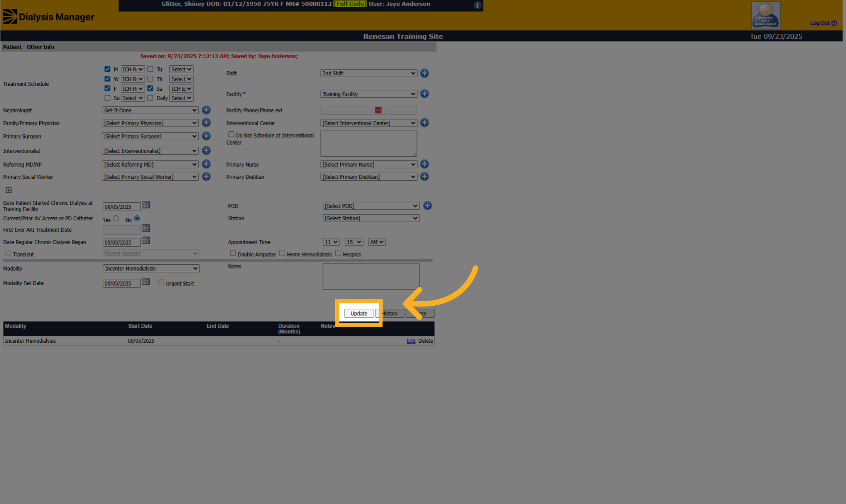Viewport: 846px width, 504px height.
Task: Open calendar for Modality Set Date
Action: pos(146,282)
